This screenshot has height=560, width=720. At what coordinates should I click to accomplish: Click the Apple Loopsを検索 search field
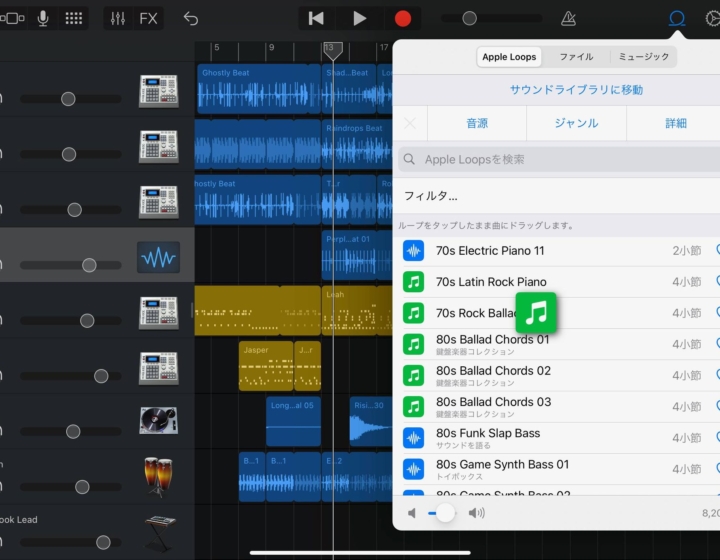coord(559,159)
